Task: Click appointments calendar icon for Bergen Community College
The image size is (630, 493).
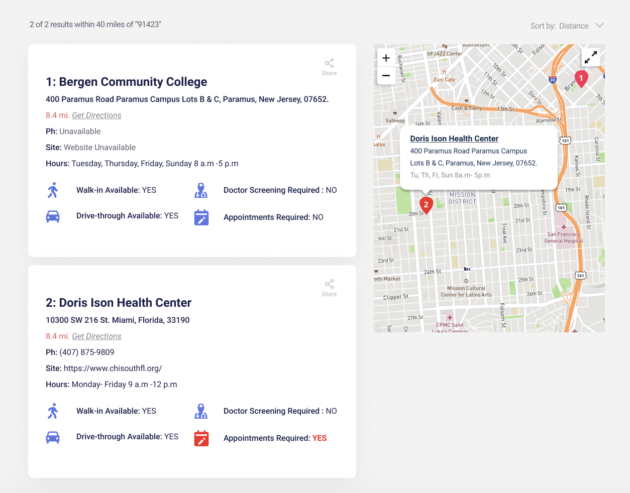Action: click(201, 217)
